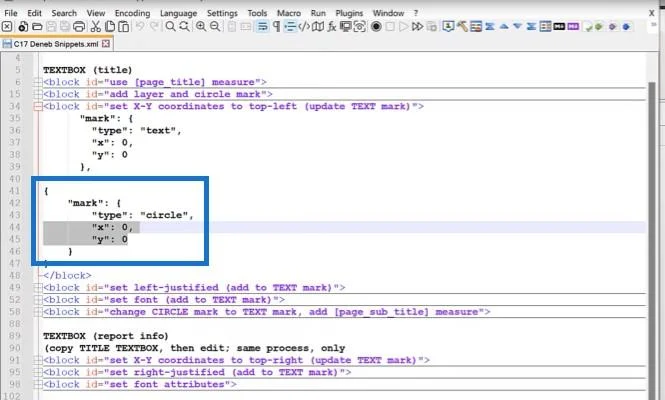Click the closing </block> tag on line 48
This screenshot has width=665, height=400.
[x=67, y=276]
